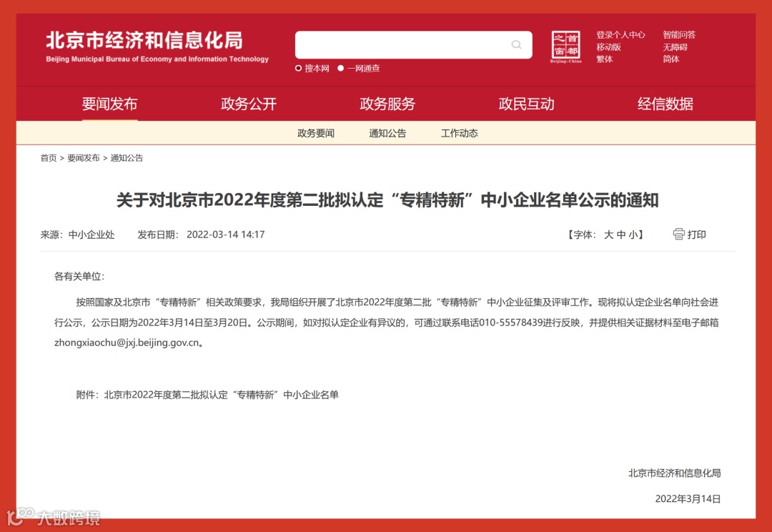This screenshot has width=772, height=532.
Task: Click email zhongxiaochu@jxj.beijing.gov.cn text
Action: (x=127, y=343)
